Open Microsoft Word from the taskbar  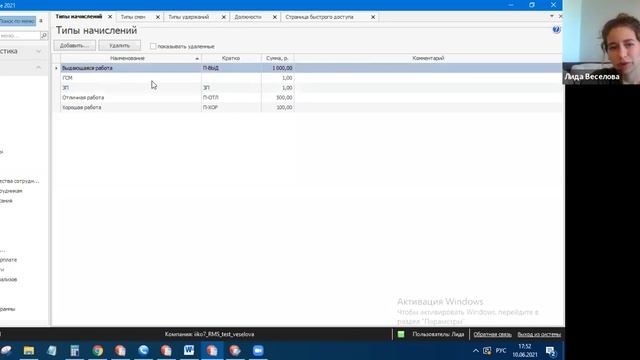tap(189, 351)
